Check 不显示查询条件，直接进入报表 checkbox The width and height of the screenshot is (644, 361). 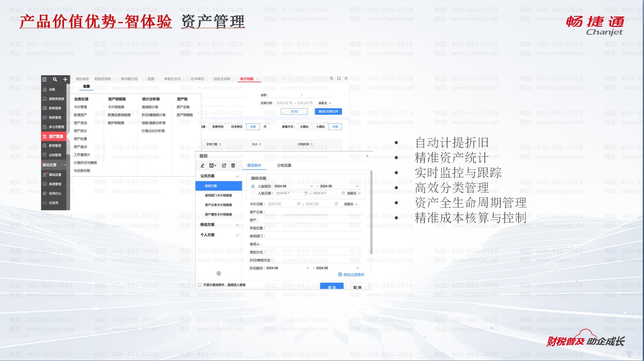200,285
